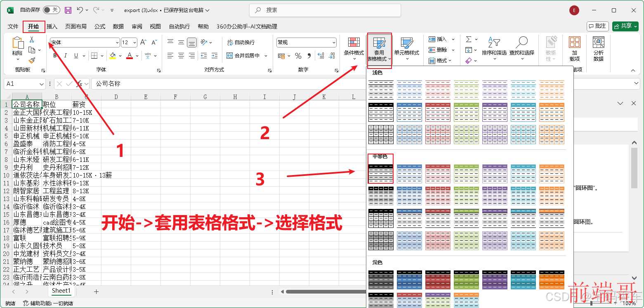Align cell text to the left
This screenshot has width=644, height=308.
coord(170,55)
